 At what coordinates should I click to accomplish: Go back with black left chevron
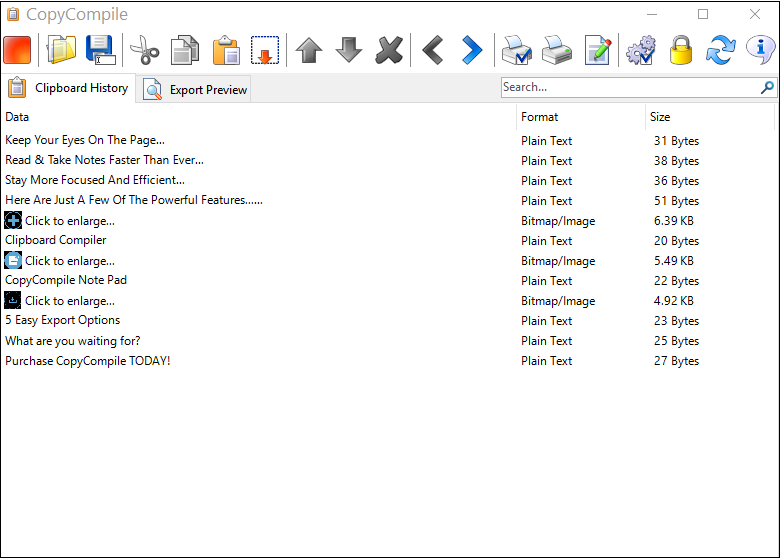(432, 50)
